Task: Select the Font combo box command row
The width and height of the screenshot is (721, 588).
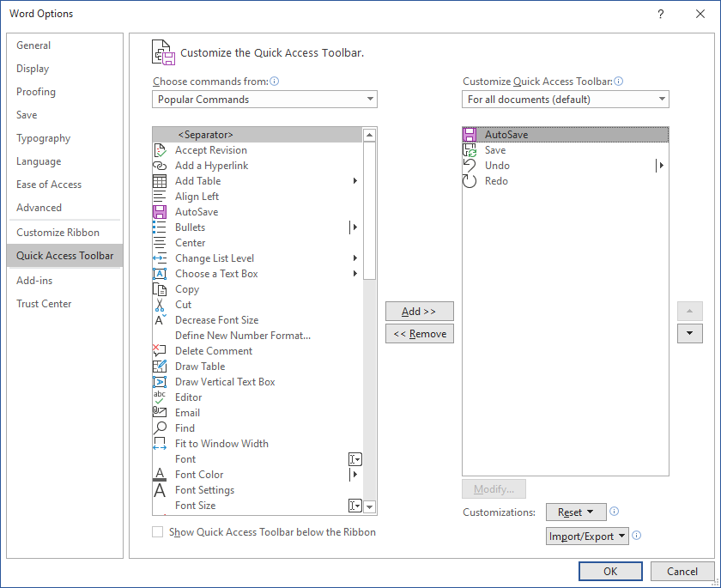Action: click(x=257, y=459)
